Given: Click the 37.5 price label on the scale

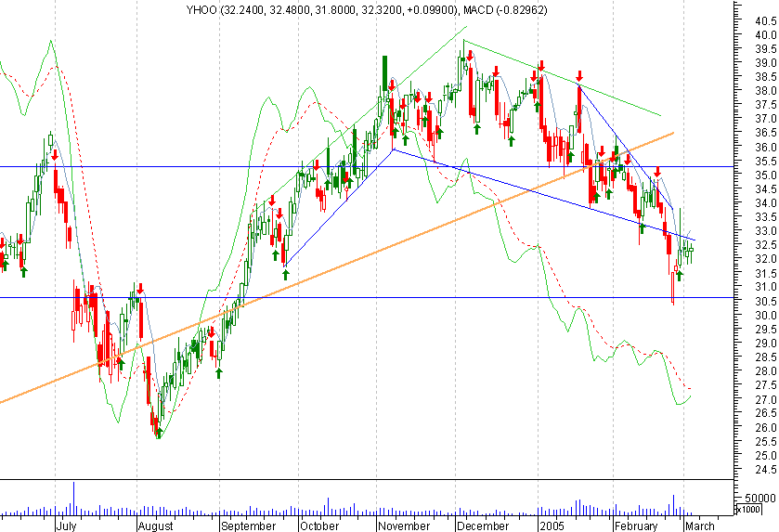Looking at the screenshot, I should point(766,105).
